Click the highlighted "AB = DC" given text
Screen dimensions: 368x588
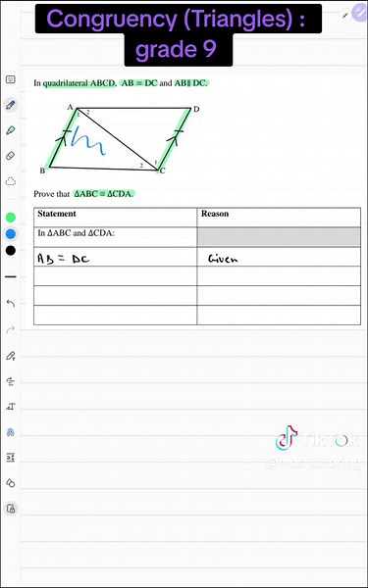click(x=139, y=83)
